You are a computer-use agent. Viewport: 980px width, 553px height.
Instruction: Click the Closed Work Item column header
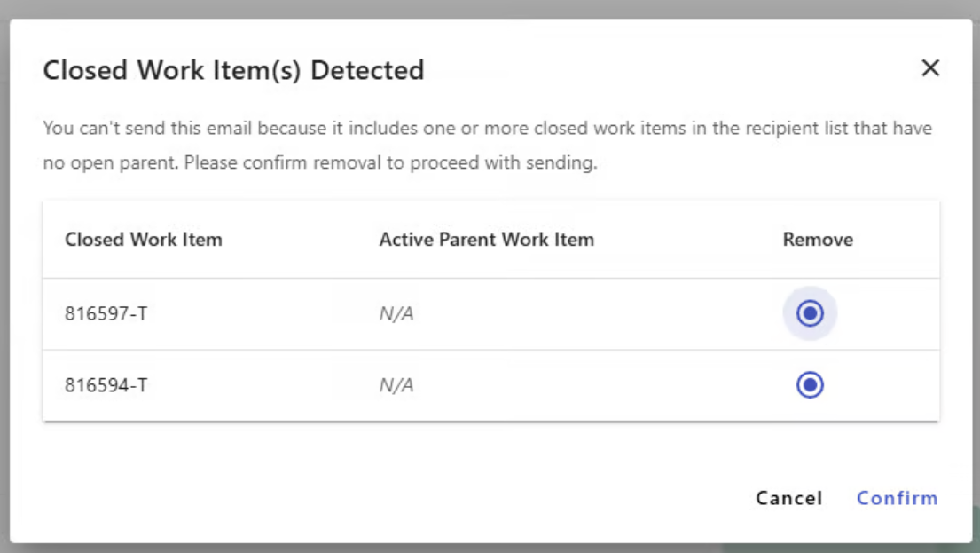144,240
